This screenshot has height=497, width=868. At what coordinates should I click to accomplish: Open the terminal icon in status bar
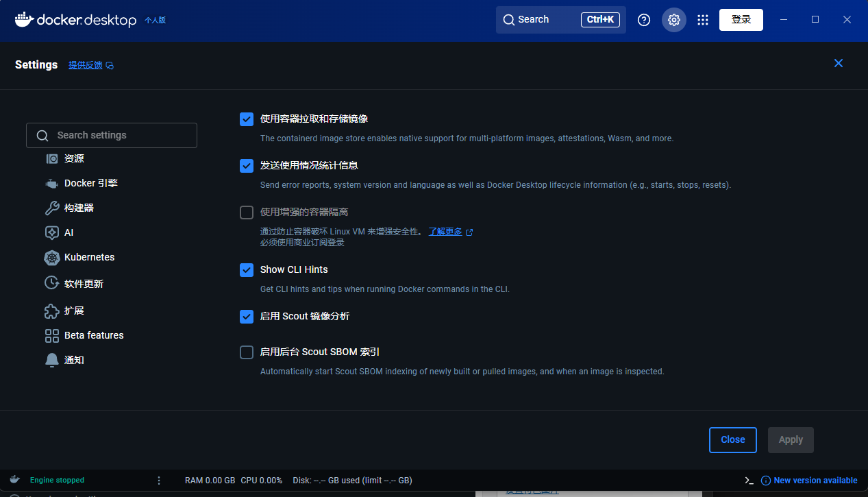[749, 481]
